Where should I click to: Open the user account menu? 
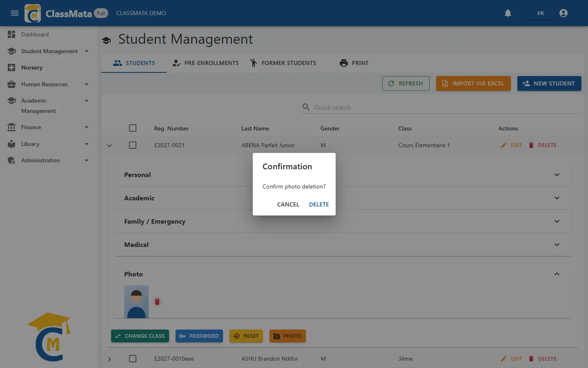(563, 13)
